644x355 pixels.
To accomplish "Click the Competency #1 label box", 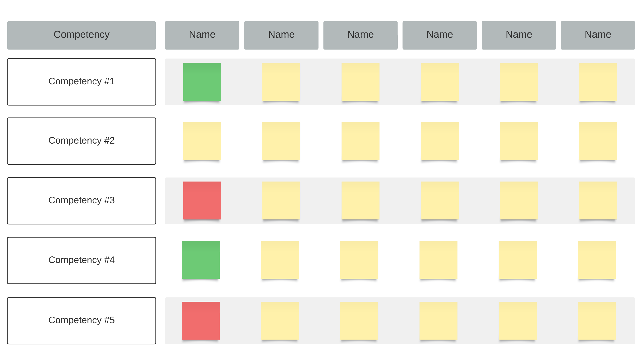I will pos(82,82).
